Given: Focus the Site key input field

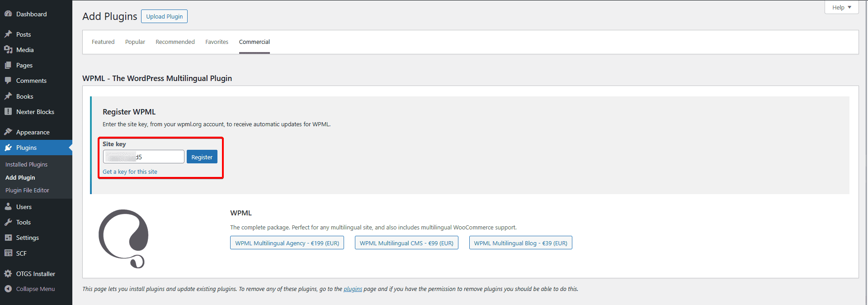Looking at the screenshot, I should tap(144, 157).
